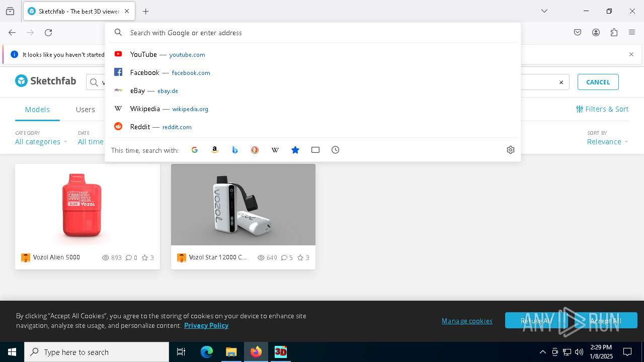The image size is (644, 362).
Task: Search this time with Wikipedia icon
Action: point(275,150)
